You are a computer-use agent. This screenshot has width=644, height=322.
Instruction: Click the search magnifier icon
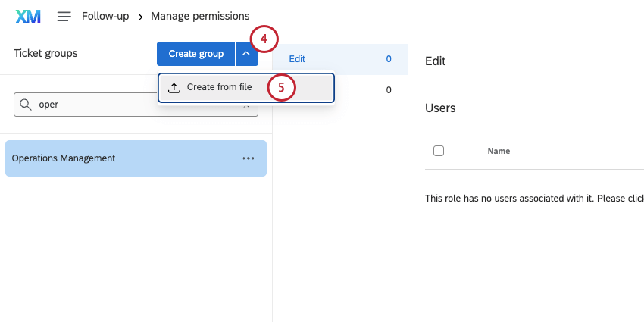[26, 105]
